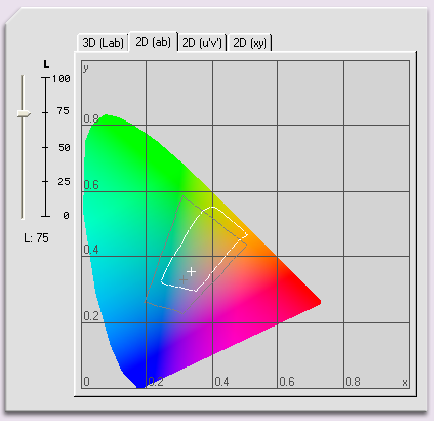Click the 'L: 75' value readout
This screenshot has width=434, height=421.
point(36,238)
